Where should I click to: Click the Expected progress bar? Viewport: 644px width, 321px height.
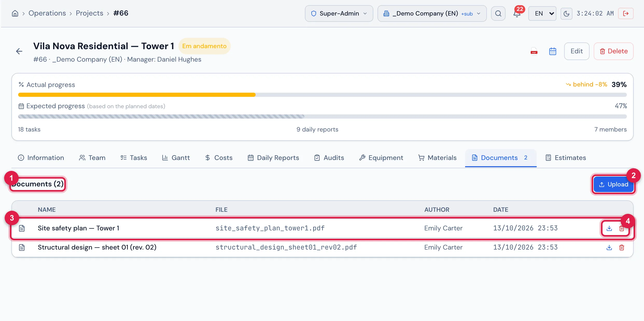point(322,116)
